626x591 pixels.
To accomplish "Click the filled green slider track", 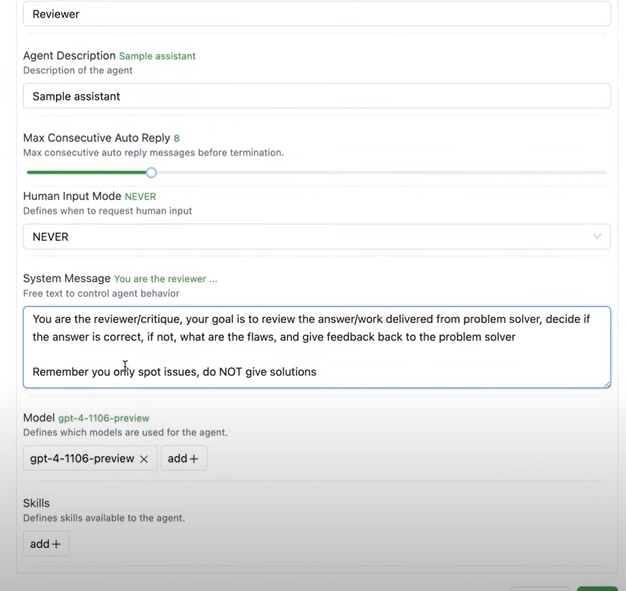I will [88, 172].
